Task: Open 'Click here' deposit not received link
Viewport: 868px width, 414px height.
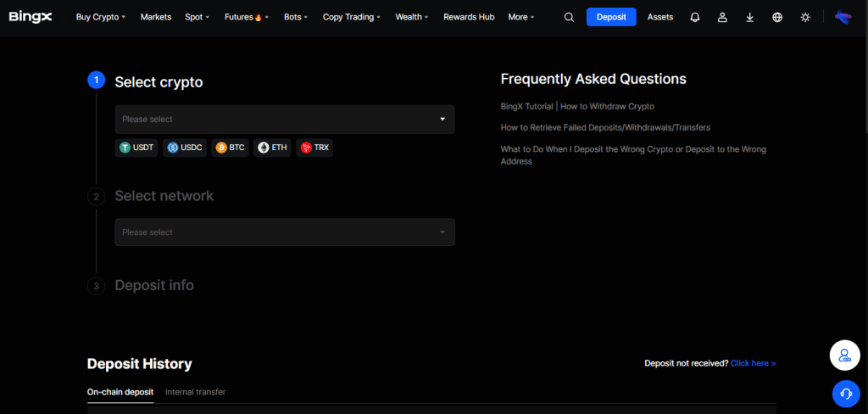Action: [753, 364]
